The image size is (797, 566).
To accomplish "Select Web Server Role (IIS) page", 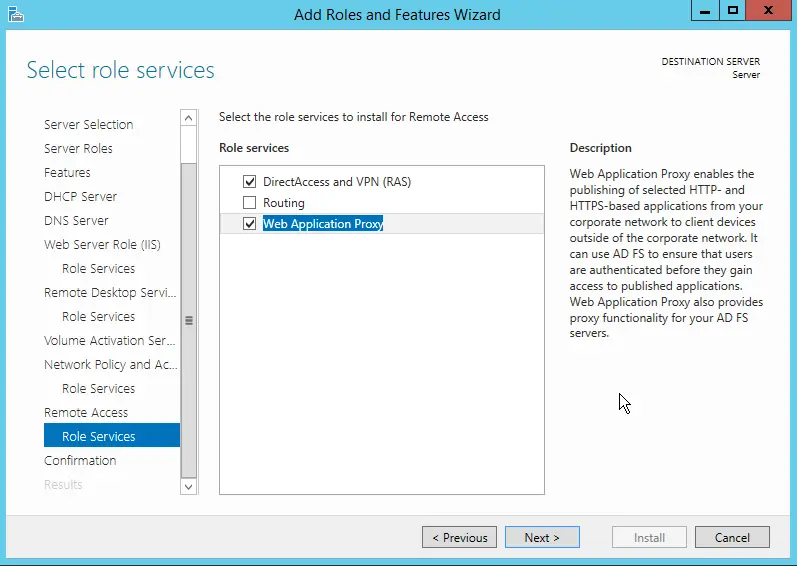I will tap(102, 245).
